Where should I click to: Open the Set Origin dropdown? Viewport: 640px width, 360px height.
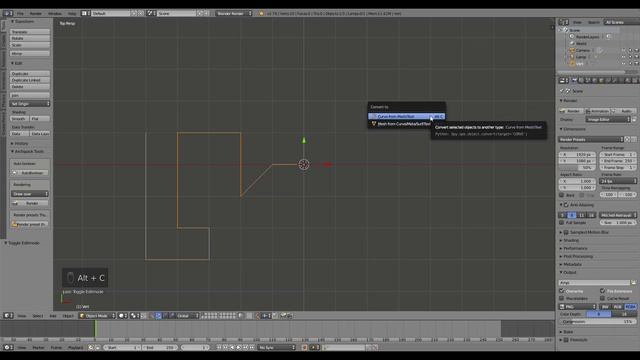30,104
